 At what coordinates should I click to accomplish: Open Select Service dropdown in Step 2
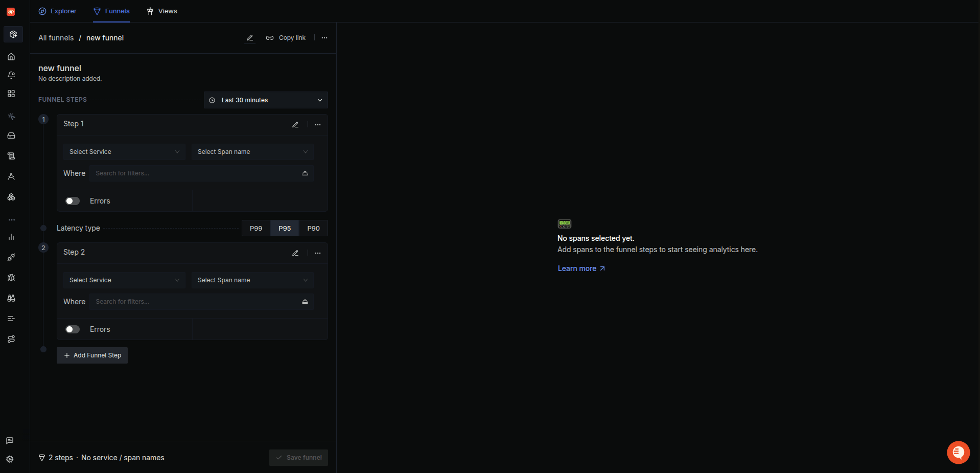click(x=124, y=280)
